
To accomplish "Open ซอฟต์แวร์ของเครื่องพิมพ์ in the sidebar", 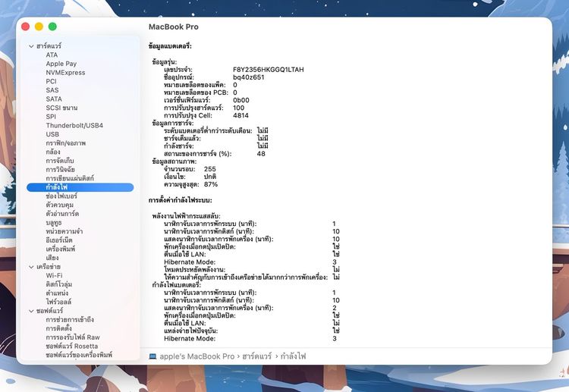I will pos(79,355).
